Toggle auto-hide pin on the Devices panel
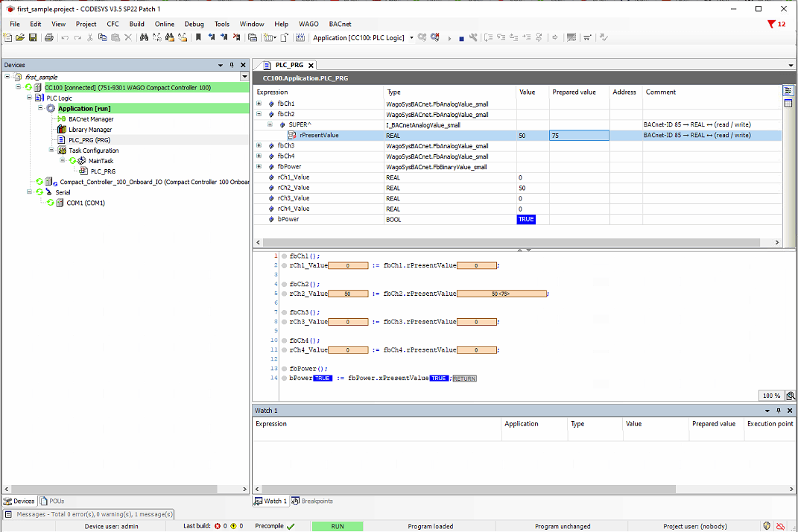The image size is (798, 532). 232,65
